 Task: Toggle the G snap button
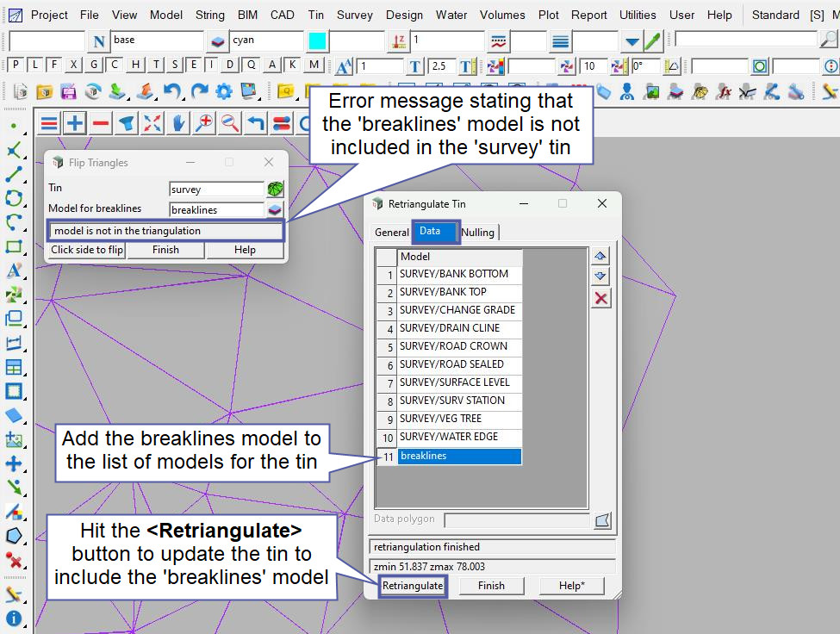[x=94, y=65]
